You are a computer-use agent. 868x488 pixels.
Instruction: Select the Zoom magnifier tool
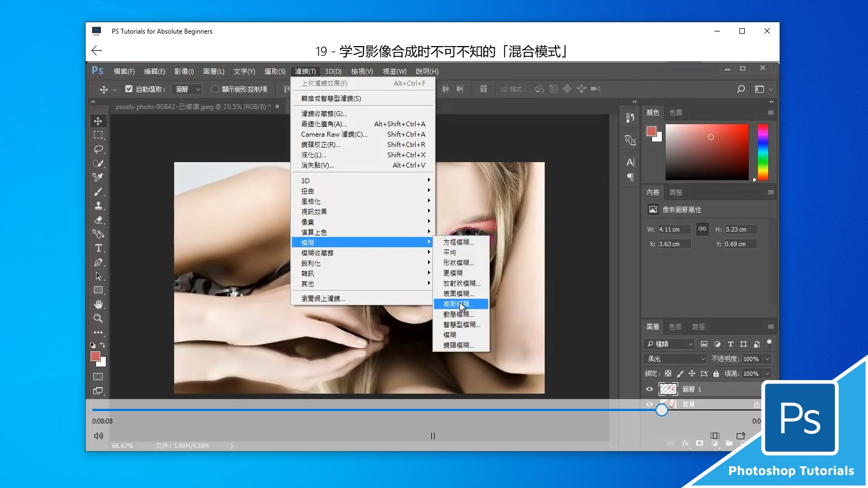tap(98, 318)
